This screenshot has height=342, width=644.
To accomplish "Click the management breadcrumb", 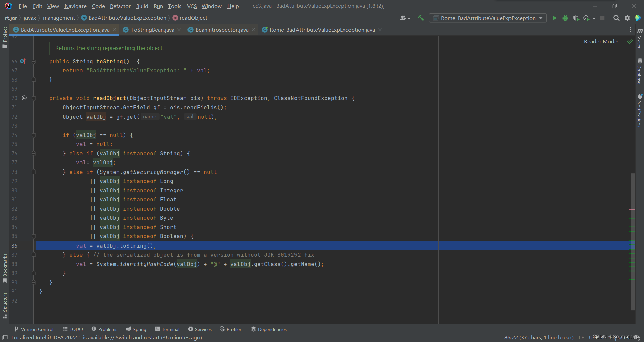I will [x=59, y=18].
